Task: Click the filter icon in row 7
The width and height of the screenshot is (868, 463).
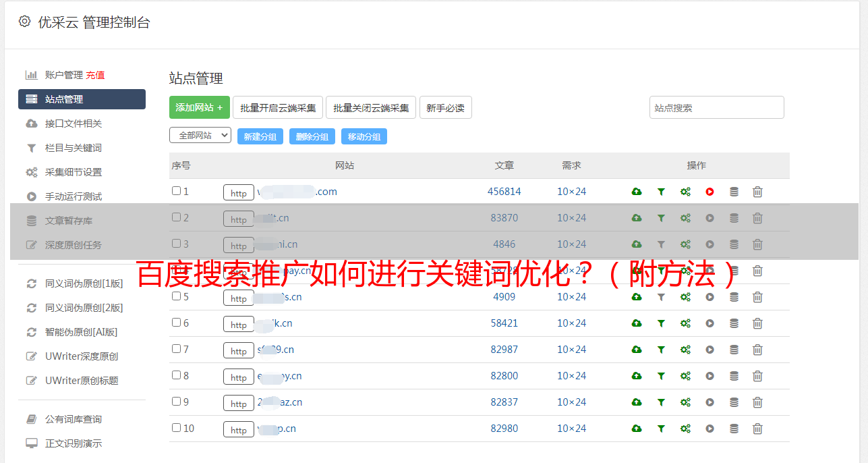Action: tap(661, 350)
